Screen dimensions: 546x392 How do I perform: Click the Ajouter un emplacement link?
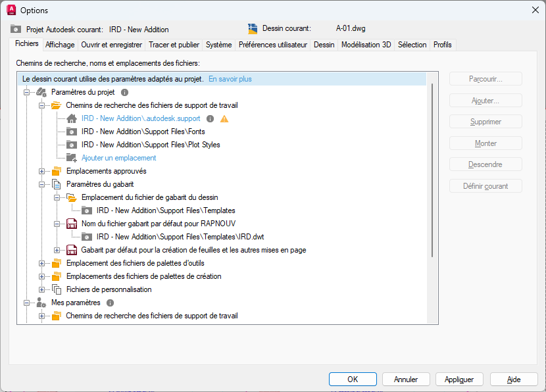(119, 158)
